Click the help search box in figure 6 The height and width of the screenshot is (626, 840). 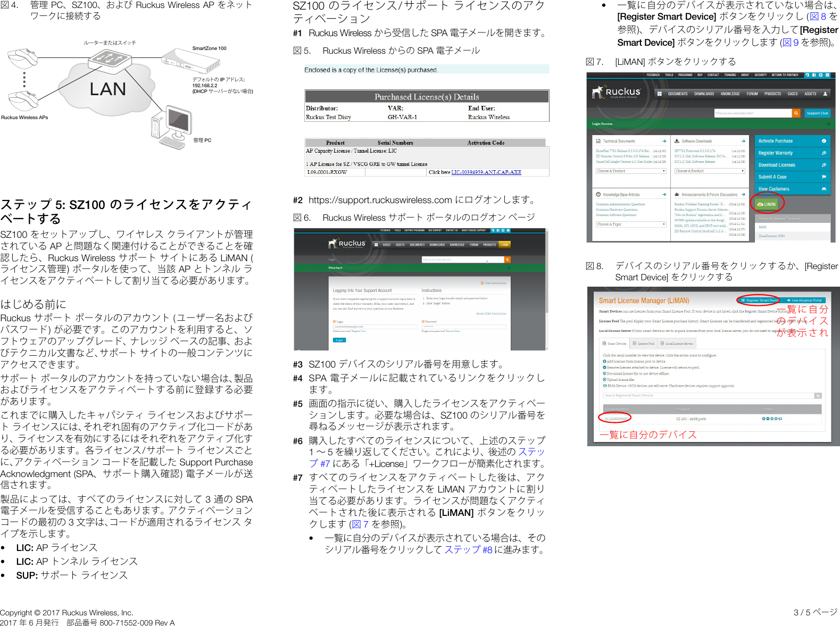point(463,260)
